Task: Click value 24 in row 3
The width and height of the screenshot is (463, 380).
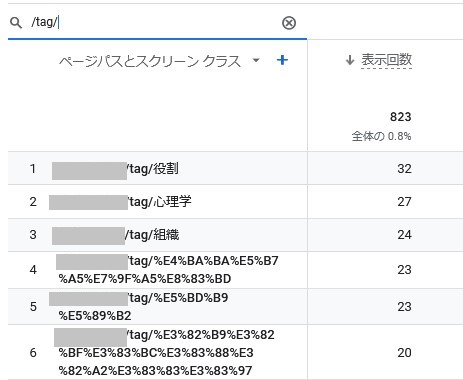Action: pos(404,235)
